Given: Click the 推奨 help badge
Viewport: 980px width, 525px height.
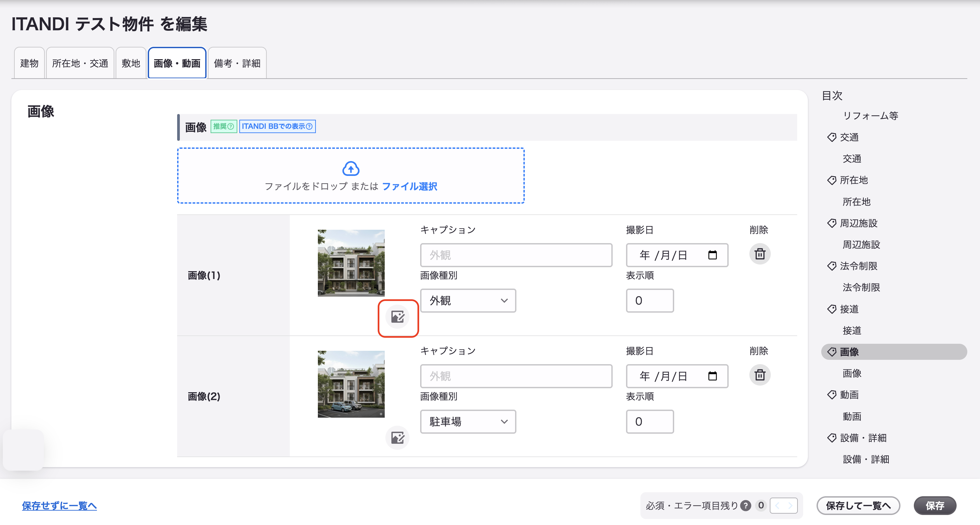Looking at the screenshot, I should pos(224,126).
